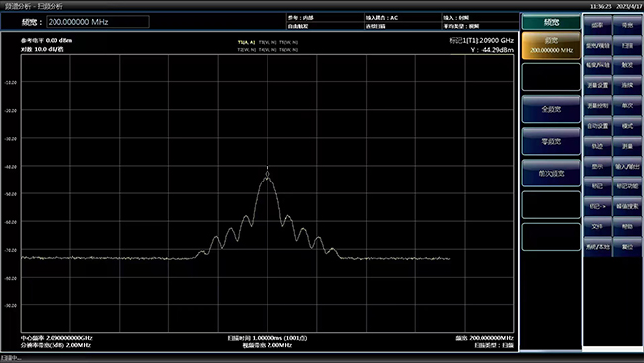Open the 标记 (marker) menu
The image size is (644, 363).
pos(597,186)
